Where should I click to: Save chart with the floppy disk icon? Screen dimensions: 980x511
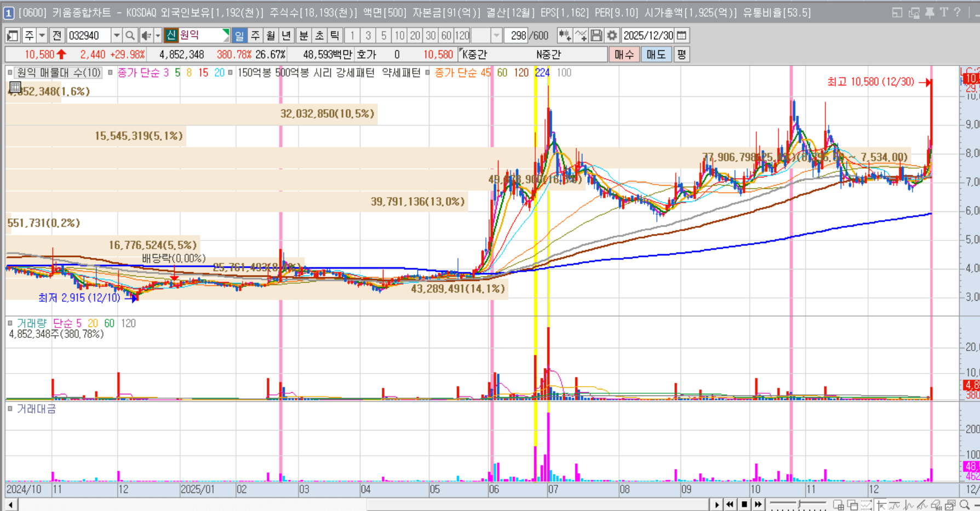coord(597,36)
